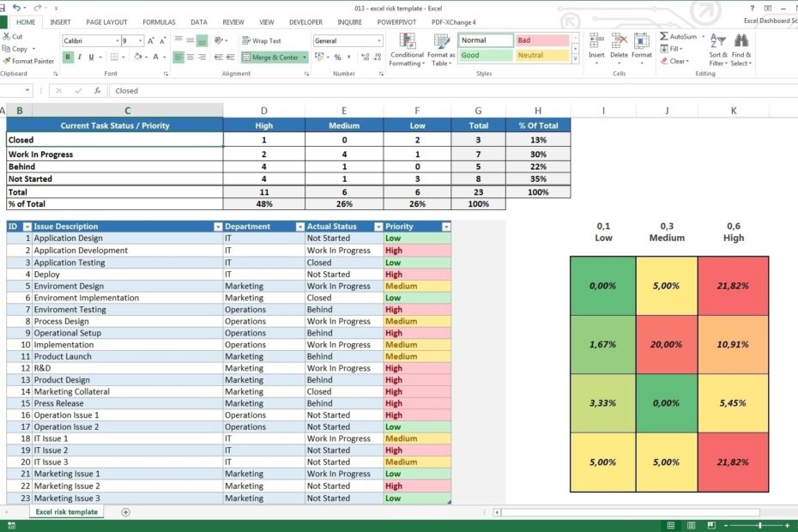Open the Priority column filter dropdown
Image resolution: width=798 pixels, height=532 pixels.
pyautogui.click(x=445, y=227)
